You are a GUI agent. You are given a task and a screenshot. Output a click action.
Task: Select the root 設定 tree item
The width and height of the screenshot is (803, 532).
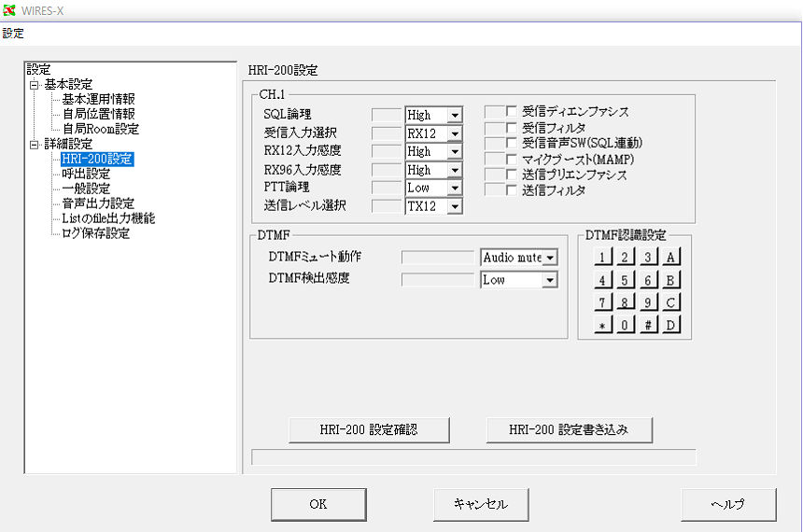pyautogui.click(x=38, y=69)
